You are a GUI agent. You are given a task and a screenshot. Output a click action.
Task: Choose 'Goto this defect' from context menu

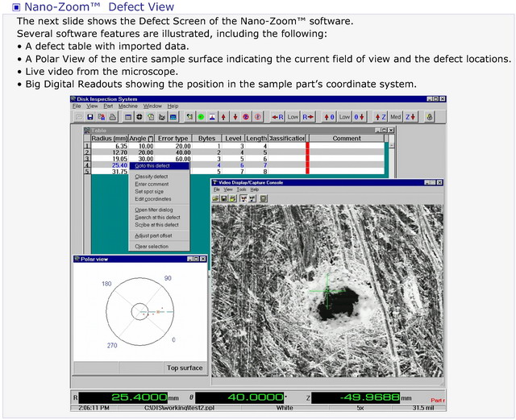tap(159, 166)
